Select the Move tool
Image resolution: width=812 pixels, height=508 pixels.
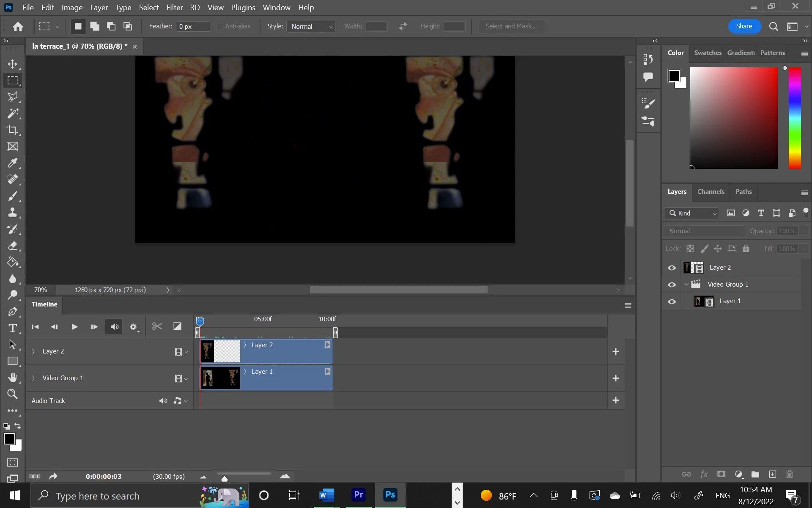13,64
